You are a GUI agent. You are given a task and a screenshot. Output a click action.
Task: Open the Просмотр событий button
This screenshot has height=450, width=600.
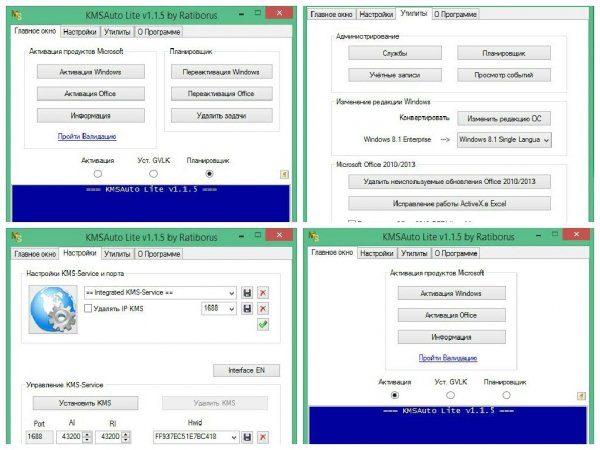504,75
